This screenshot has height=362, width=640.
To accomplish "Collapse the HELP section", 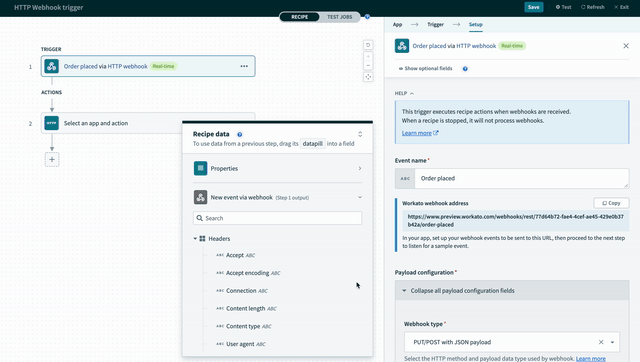I will pos(404,93).
